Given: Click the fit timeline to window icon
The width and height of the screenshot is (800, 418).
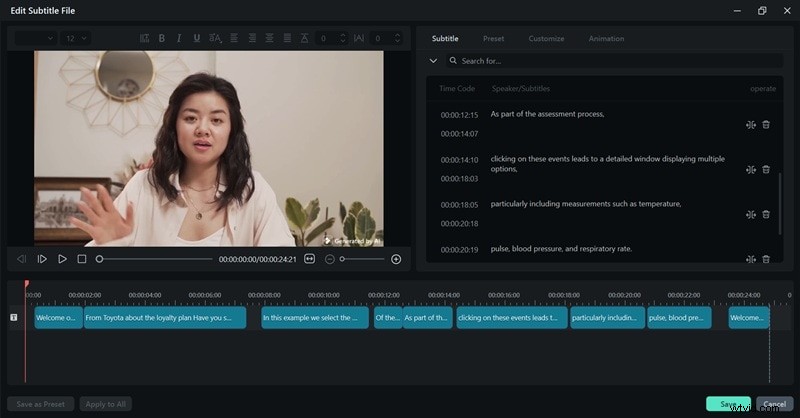Looking at the screenshot, I should click(x=309, y=259).
